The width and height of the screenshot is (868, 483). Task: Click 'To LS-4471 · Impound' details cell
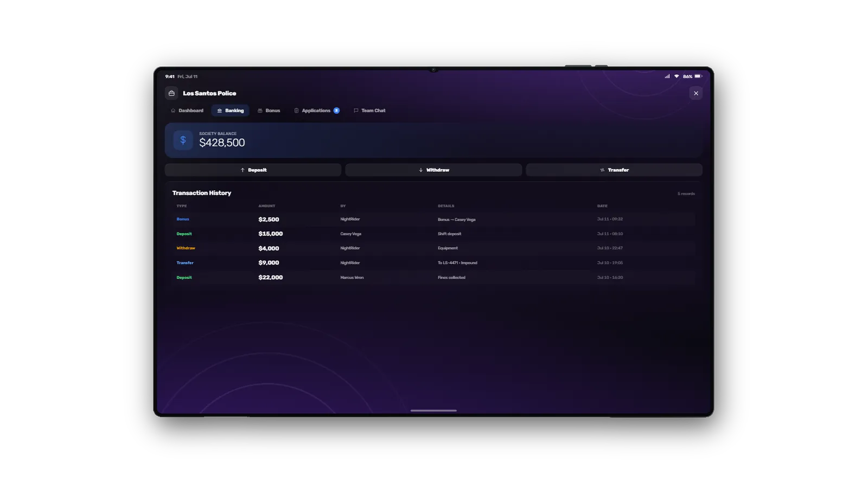(x=458, y=262)
